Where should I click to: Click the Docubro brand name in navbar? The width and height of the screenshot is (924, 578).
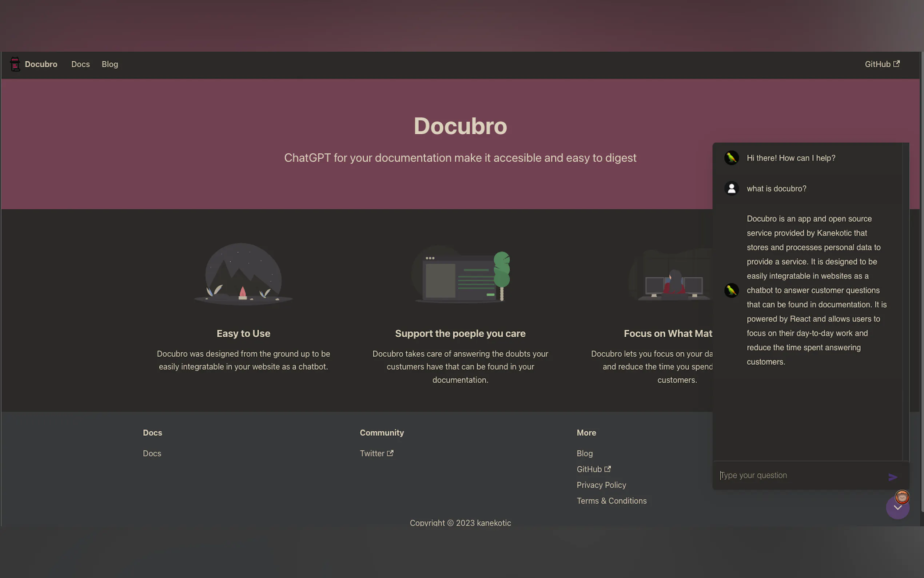pyautogui.click(x=41, y=64)
